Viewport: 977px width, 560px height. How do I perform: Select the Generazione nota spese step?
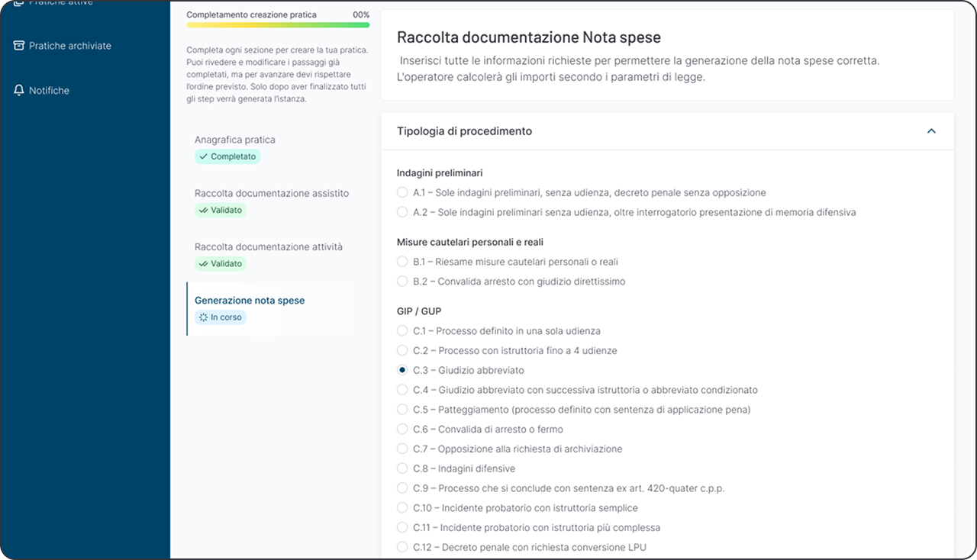coord(250,300)
